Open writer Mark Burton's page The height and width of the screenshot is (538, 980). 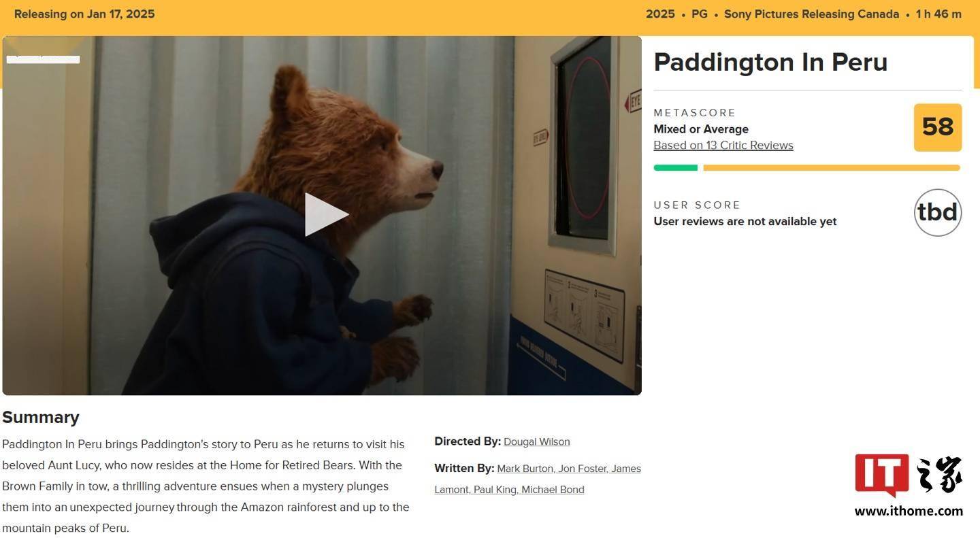coord(526,469)
